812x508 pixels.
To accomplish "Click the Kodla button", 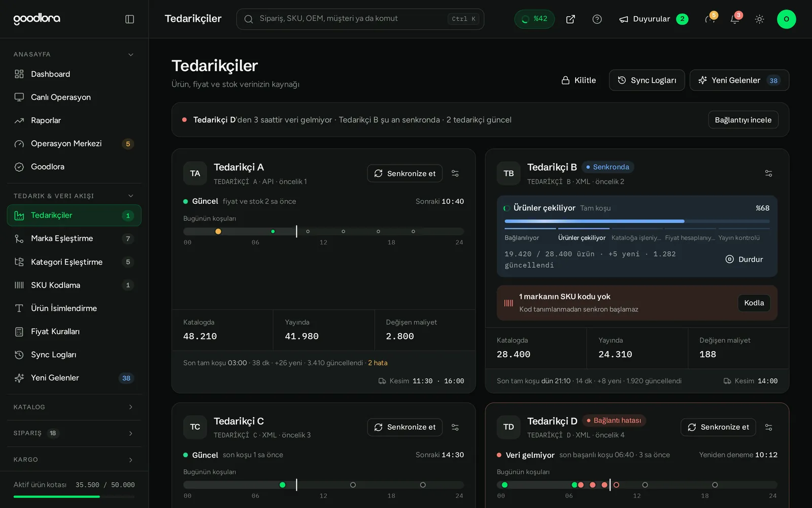I will coord(754,303).
